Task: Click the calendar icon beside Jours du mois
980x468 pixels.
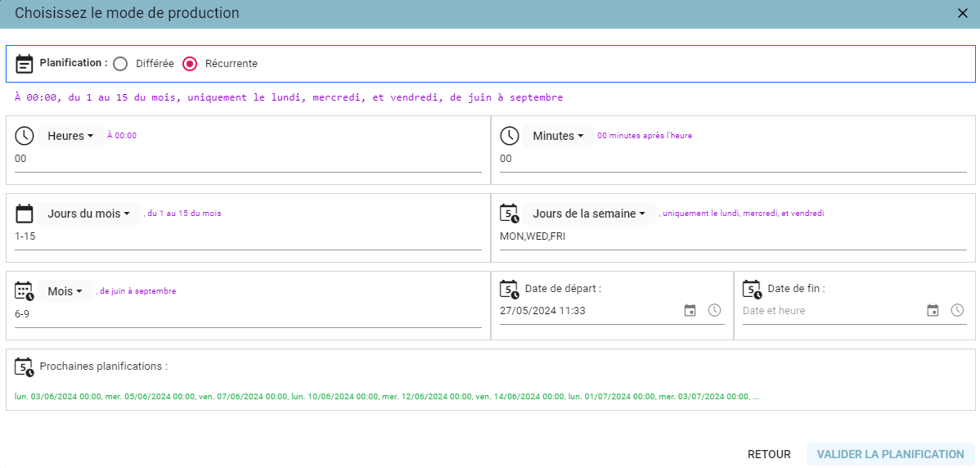Action: tap(24, 214)
